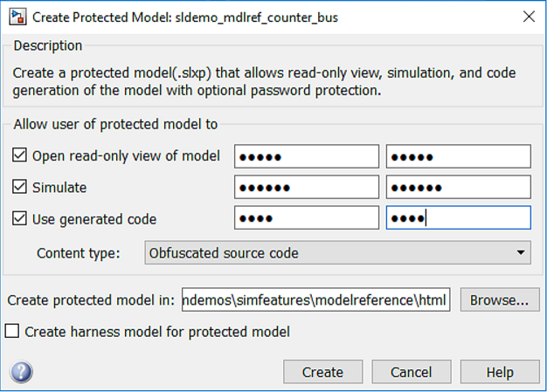
Task: Click the Simulink icon in title bar
Action: pos(17,17)
